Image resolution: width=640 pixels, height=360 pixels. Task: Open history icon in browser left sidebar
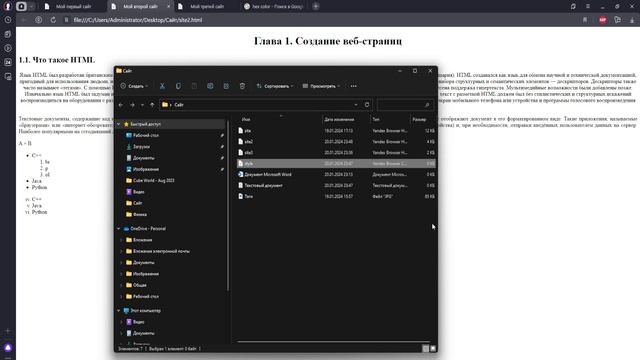tap(8, 20)
